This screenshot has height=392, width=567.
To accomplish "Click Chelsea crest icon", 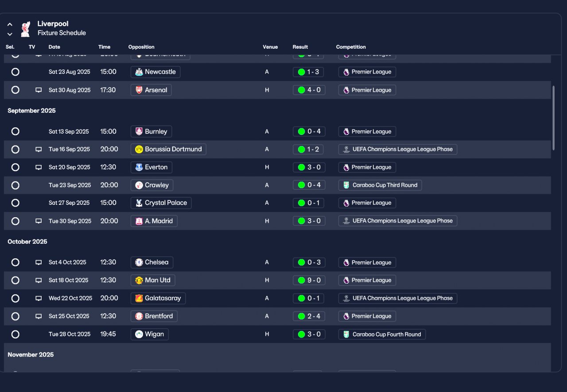I will [x=139, y=262].
